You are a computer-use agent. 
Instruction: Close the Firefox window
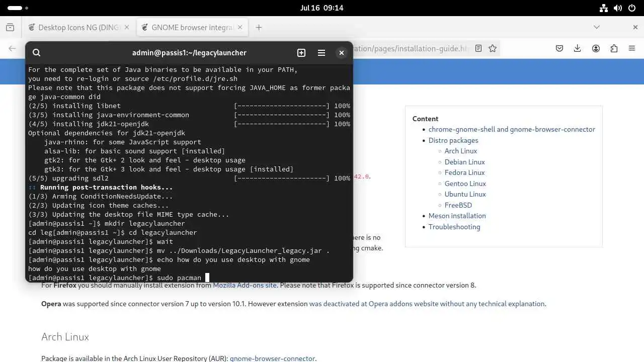click(x=635, y=27)
